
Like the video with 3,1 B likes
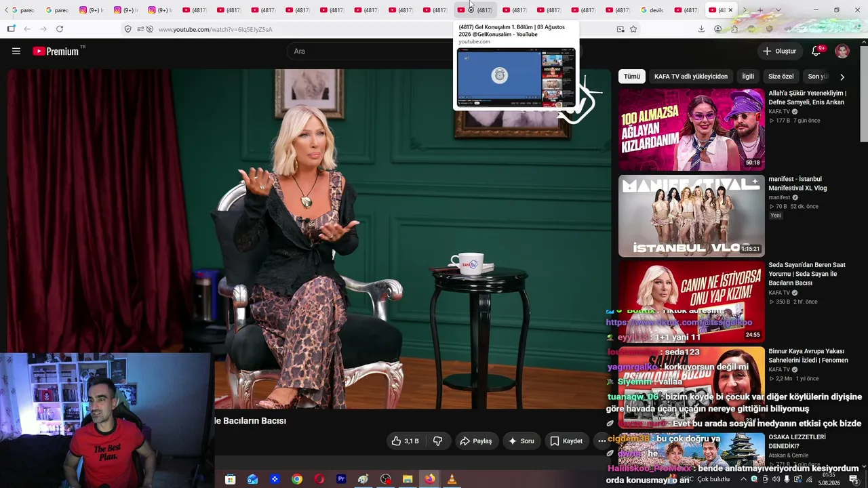coord(405,441)
